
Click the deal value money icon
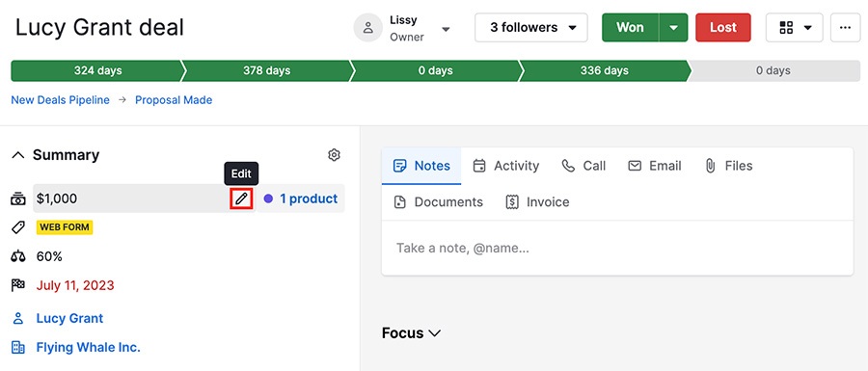[18, 199]
